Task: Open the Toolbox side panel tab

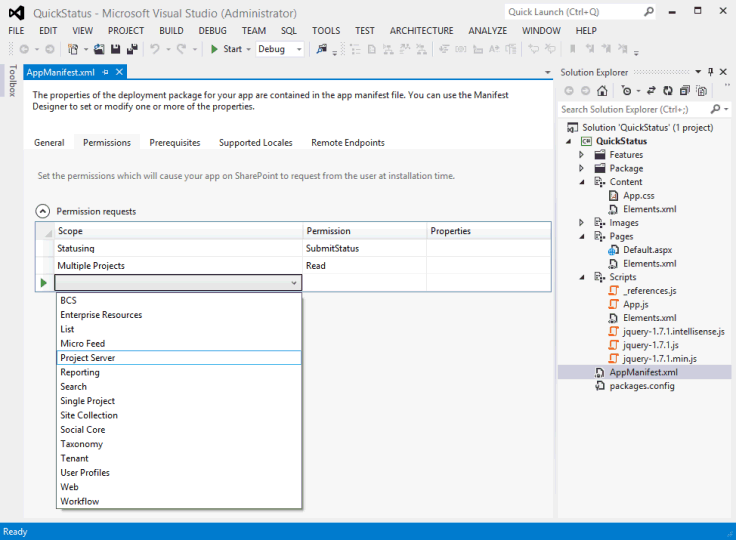Action: click(12, 81)
